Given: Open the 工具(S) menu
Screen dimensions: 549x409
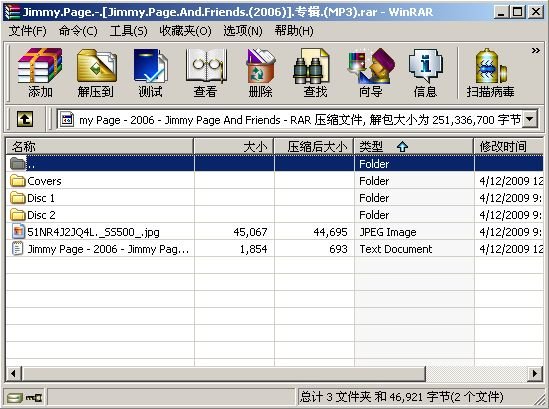Looking at the screenshot, I should coord(128,31).
